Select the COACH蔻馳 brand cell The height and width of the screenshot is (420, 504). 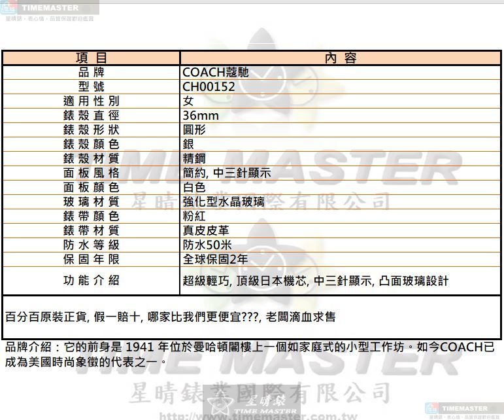(215, 73)
